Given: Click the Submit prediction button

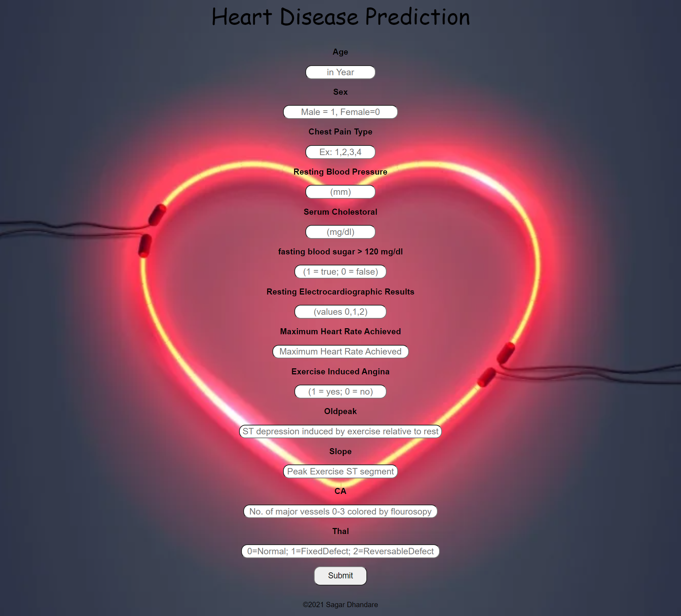Looking at the screenshot, I should [x=340, y=575].
